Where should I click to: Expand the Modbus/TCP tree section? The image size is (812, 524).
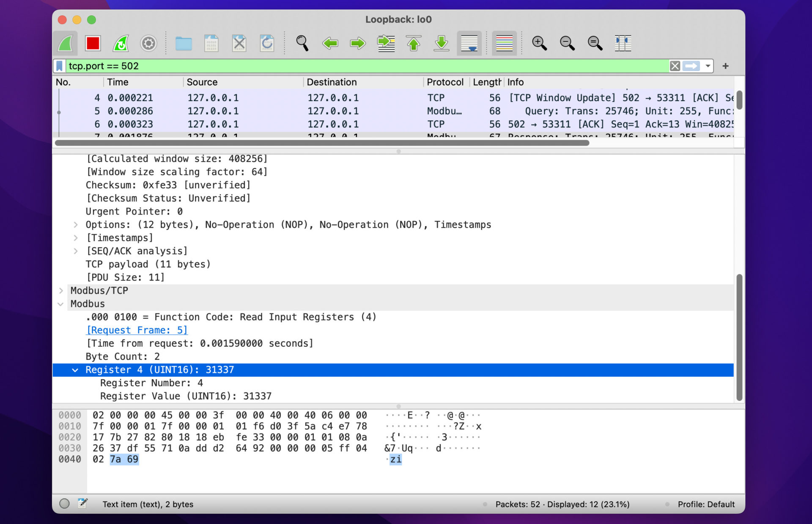point(61,291)
